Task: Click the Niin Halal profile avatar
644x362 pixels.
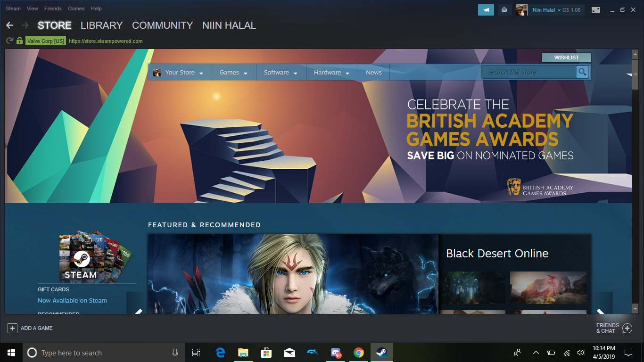Action: [x=521, y=10]
